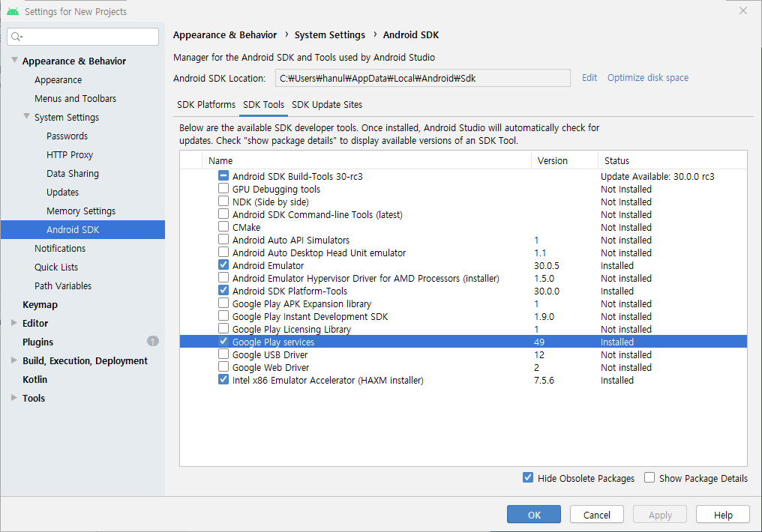The height and width of the screenshot is (532, 762).
Task: Check the CMake checkbox
Action: (223, 227)
